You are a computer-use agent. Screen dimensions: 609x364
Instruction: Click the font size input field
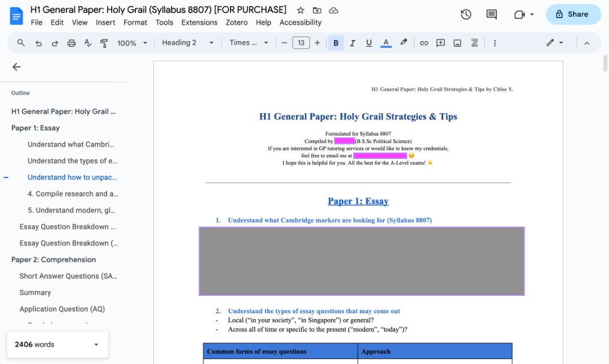click(x=301, y=43)
